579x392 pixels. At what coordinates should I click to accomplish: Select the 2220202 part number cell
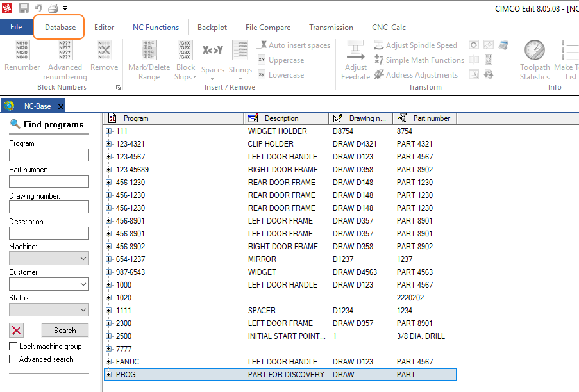[410, 298]
